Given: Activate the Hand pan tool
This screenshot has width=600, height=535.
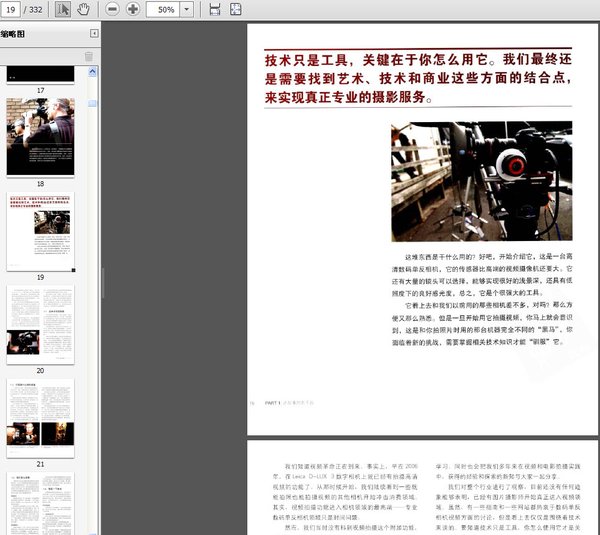Looking at the screenshot, I should click(x=83, y=9).
